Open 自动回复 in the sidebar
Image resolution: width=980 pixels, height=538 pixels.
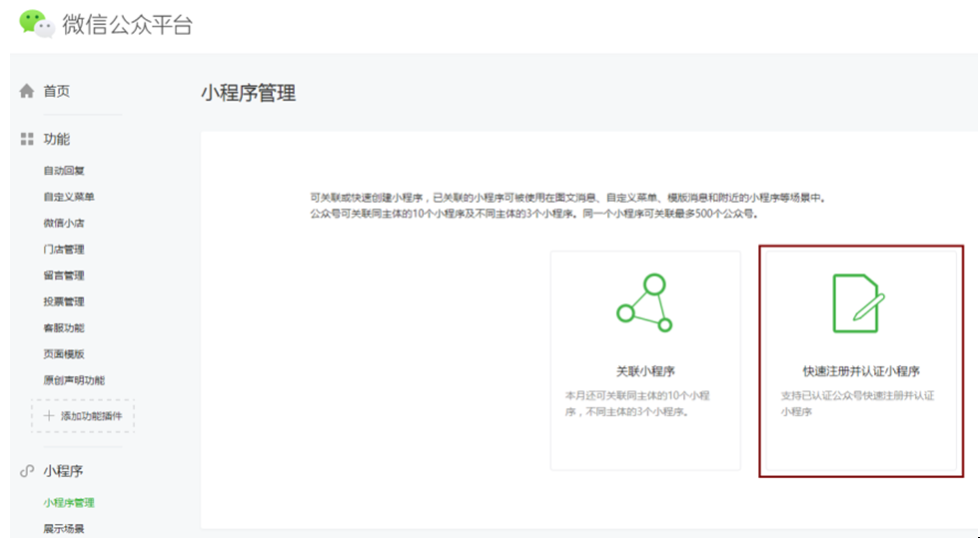[64, 171]
